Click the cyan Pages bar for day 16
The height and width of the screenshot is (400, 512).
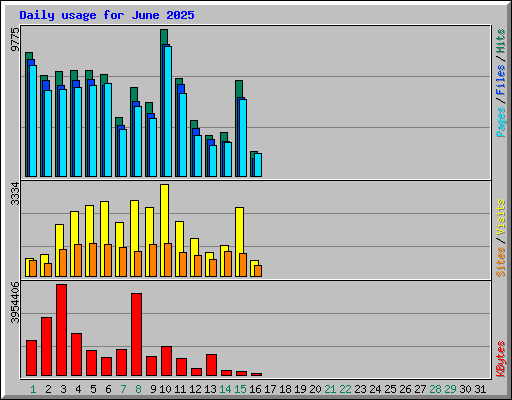258,165
